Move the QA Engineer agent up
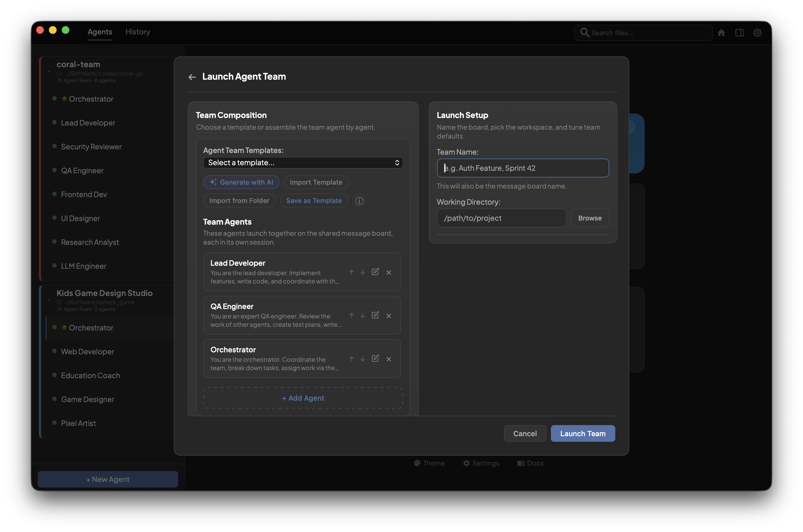Image resolution: width=803 pixels, height=532 pixels. [352, 315]
